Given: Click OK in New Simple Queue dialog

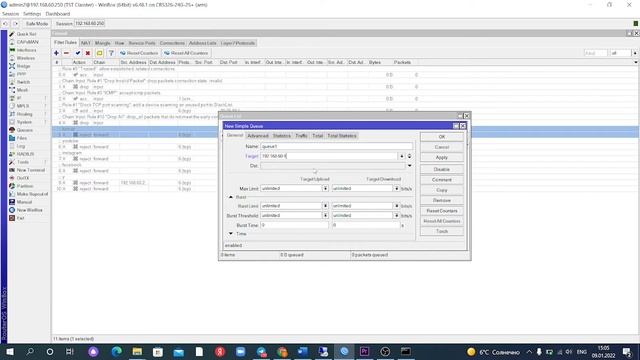Looking at the screenshot, I should (x=442, y=137).
